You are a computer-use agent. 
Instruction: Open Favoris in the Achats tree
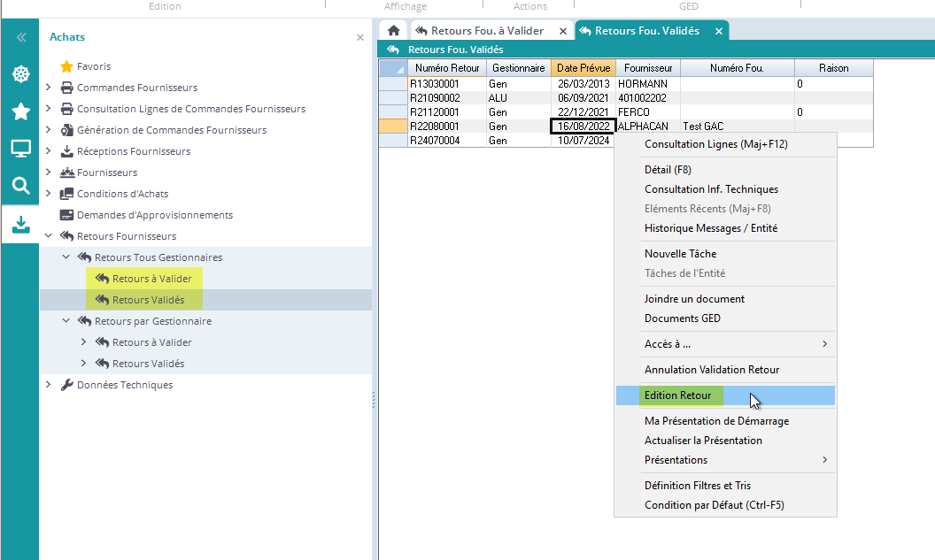[x=93, y=66]
